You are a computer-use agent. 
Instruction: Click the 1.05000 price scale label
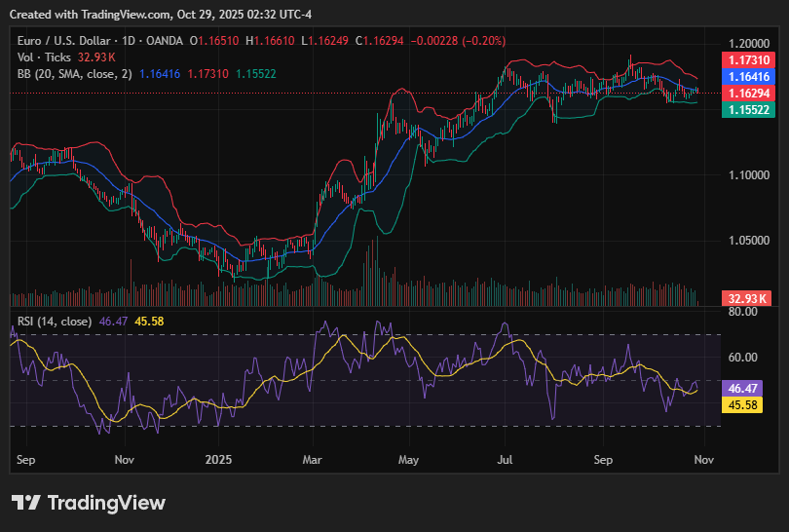pyautogui.click(x=747, y=240)
